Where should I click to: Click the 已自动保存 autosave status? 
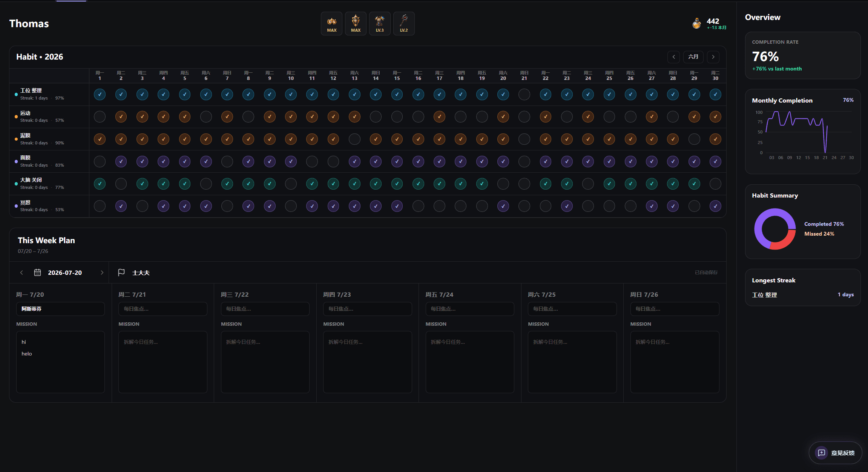(x=706, y=273)
